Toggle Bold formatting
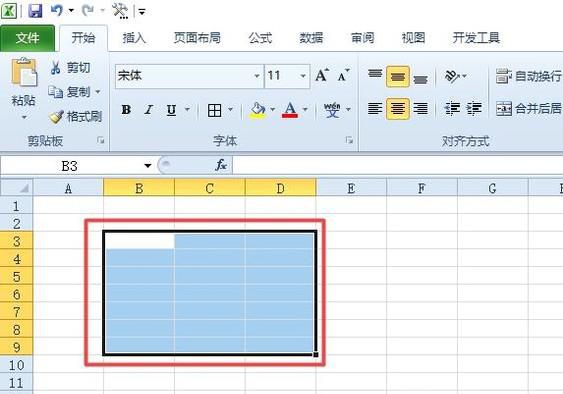The height and width of the screenshot is (394, 563). [x=126, y=110]
